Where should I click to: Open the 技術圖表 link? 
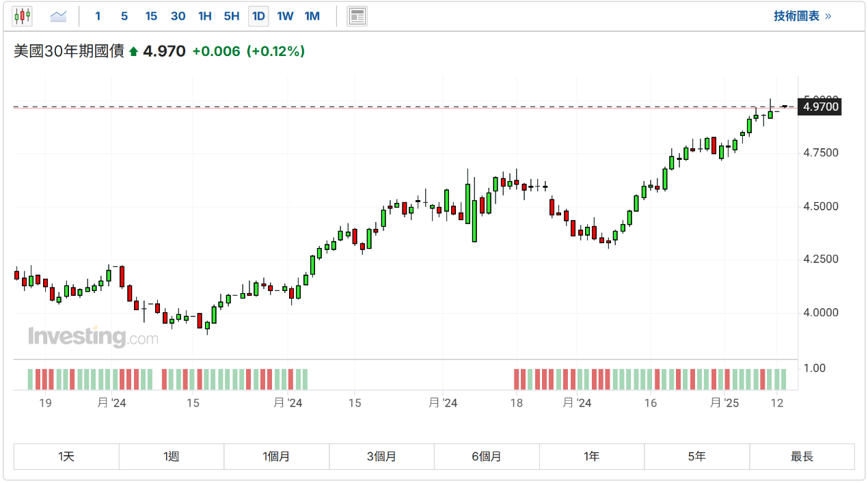click(802, 16)
